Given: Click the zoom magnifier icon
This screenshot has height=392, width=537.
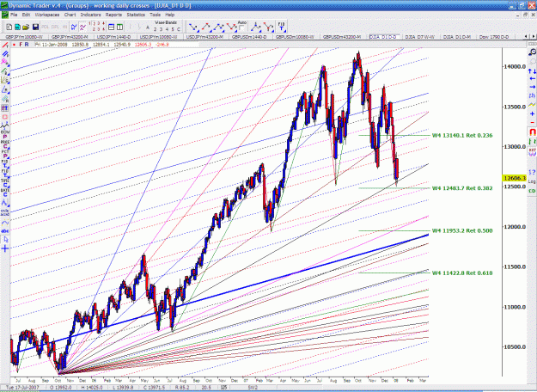Looking at the screenshot, I should tap(532, 52).
